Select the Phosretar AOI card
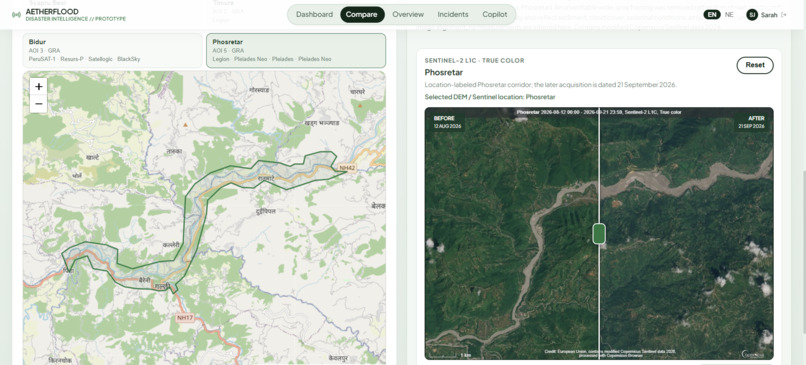 pos(296,50)
